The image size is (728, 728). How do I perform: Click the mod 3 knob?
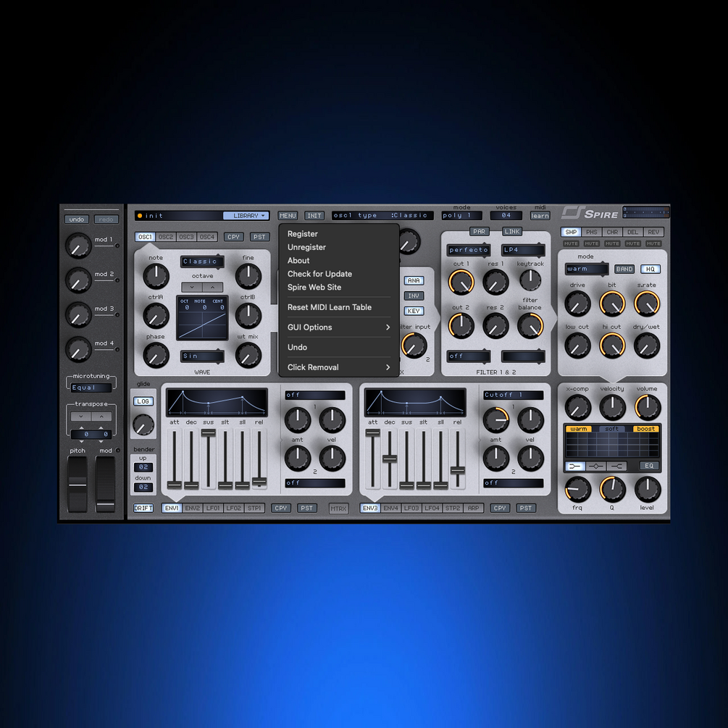[78, 315]
